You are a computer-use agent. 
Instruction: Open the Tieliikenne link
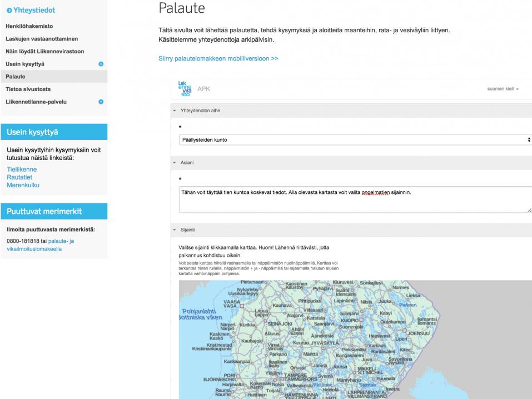click(x=22, y=169)
